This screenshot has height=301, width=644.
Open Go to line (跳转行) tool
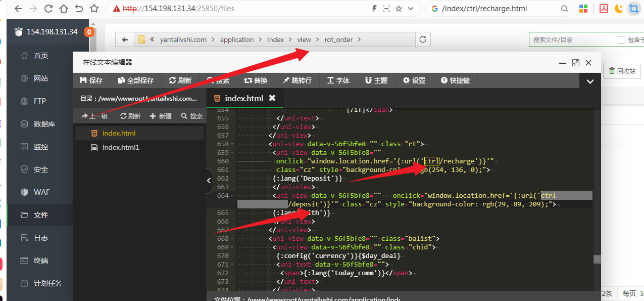(x=297, y=80)
